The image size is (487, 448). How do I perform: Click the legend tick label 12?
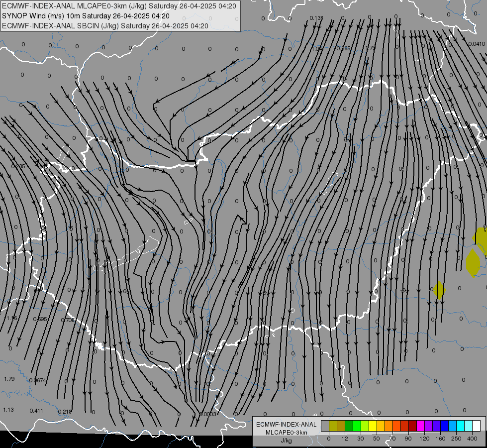(345, 439)
